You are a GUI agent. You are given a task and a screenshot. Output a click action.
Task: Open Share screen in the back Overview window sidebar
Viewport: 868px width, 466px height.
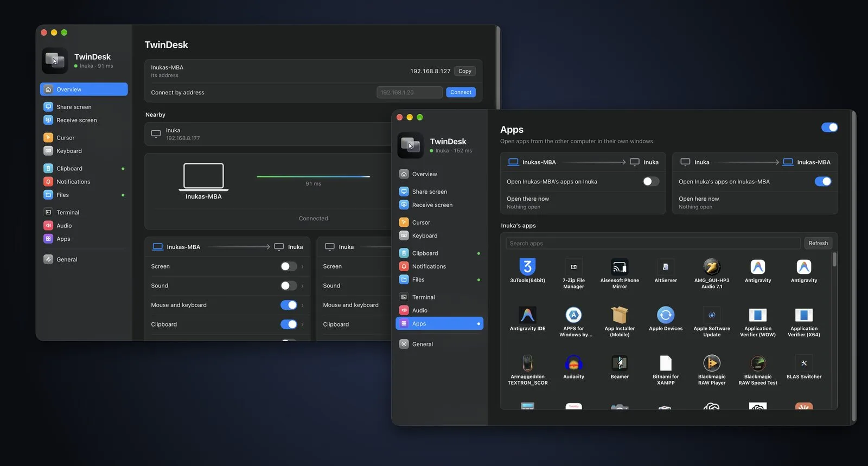(x=84, y=107)
